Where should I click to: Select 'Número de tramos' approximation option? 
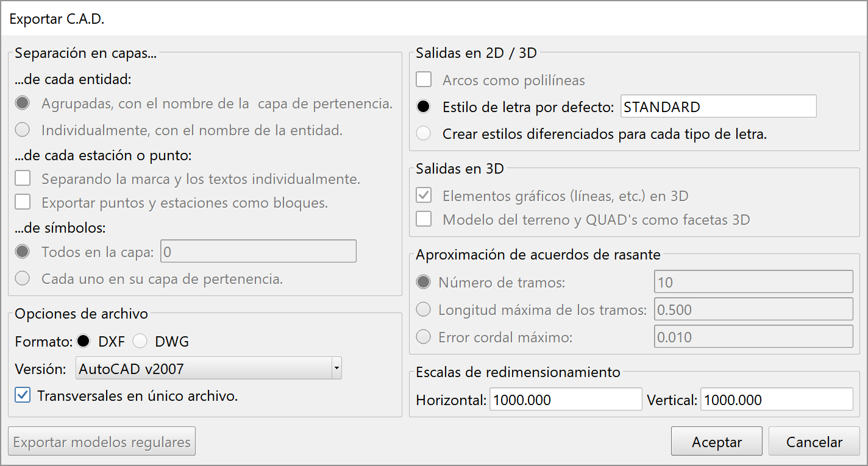tap(424, 281)
